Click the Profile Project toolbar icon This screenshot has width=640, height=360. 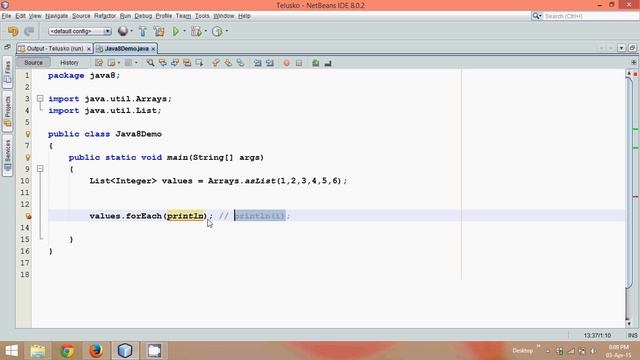217,31
